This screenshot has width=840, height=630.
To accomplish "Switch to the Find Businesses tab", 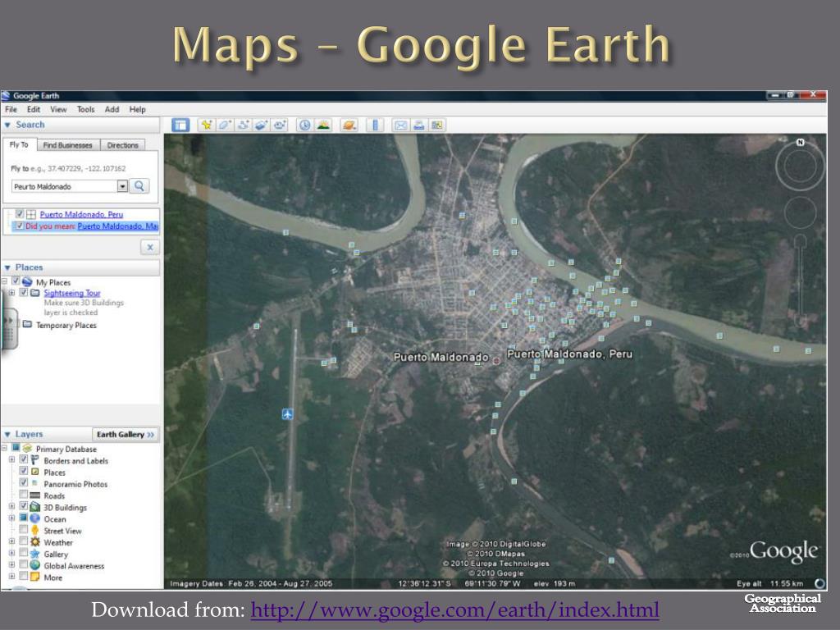I will pos(67,145).
